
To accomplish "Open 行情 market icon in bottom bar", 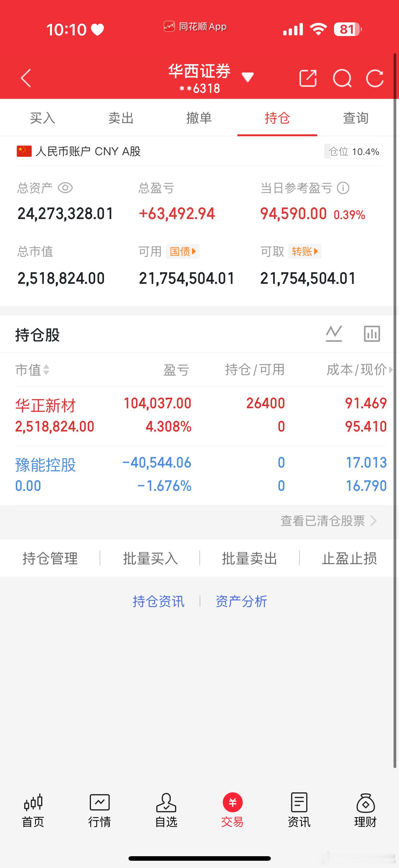I will click(x=99, y=810).
